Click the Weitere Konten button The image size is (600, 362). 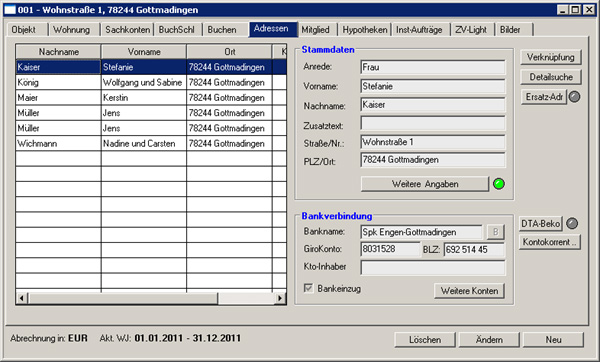470,291
